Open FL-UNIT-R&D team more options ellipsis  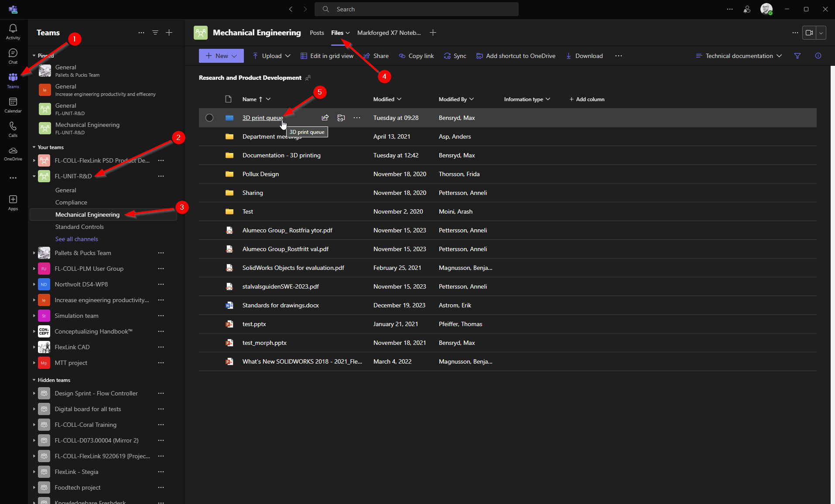pyautogui.click(x=161, y=176)
